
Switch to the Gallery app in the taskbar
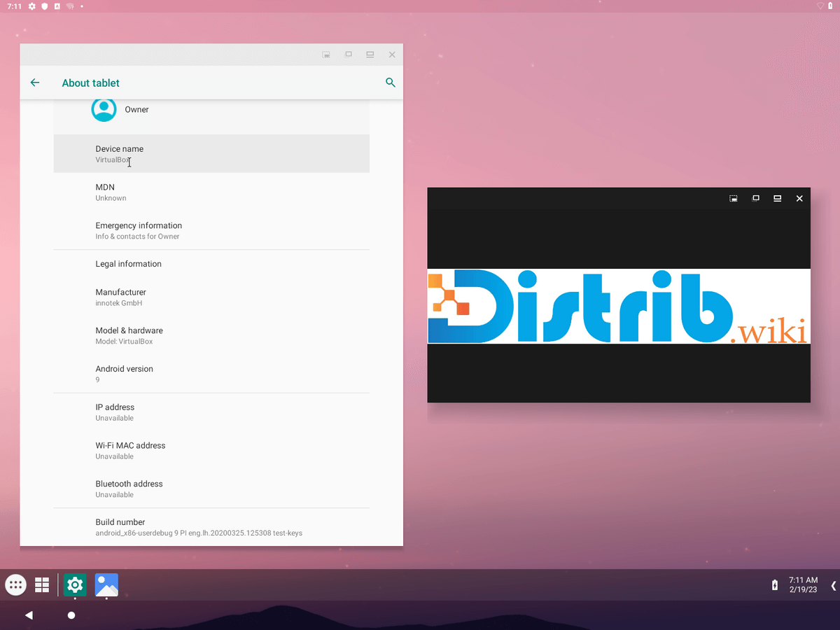click(x=106, y=584)
